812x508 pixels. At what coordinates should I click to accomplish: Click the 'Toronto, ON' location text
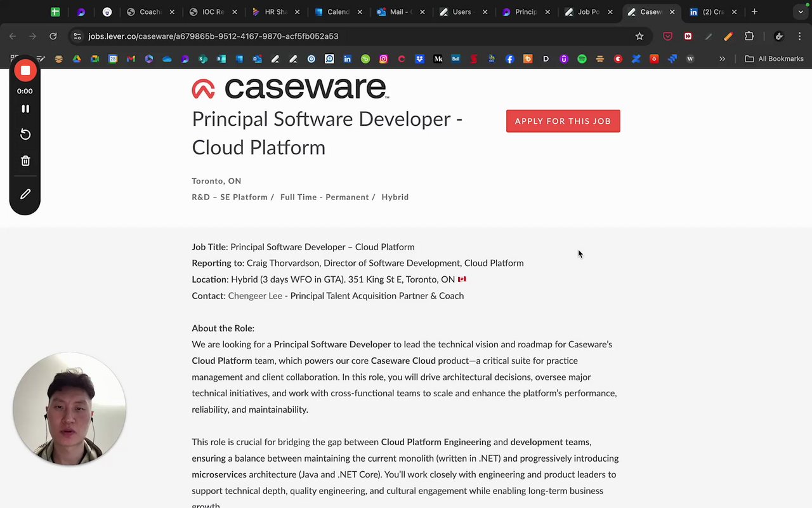tap(216, 181)
